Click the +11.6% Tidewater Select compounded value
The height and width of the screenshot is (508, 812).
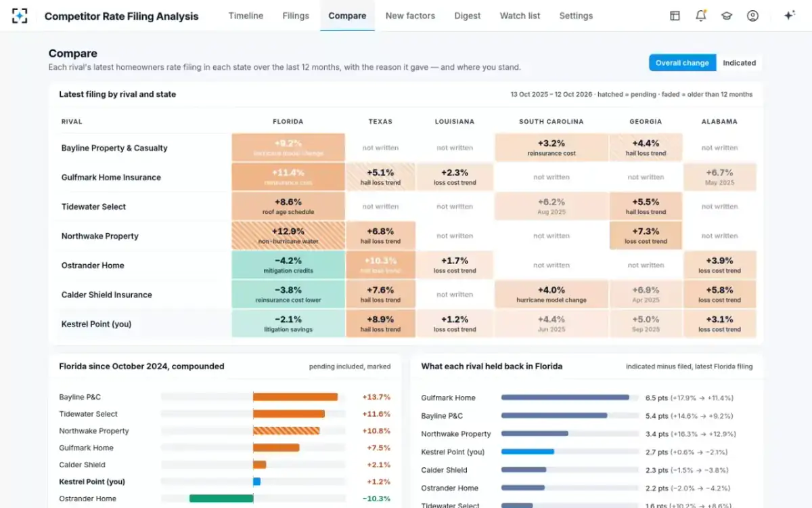376,414
